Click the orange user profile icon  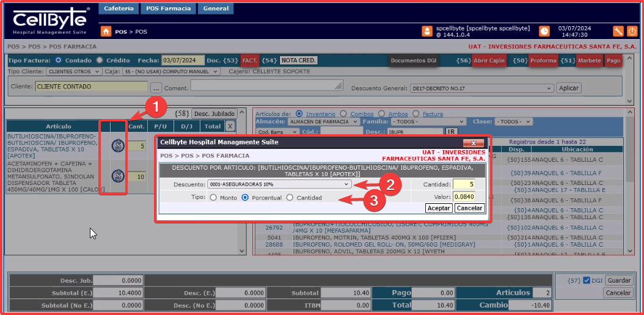(427, 31)
